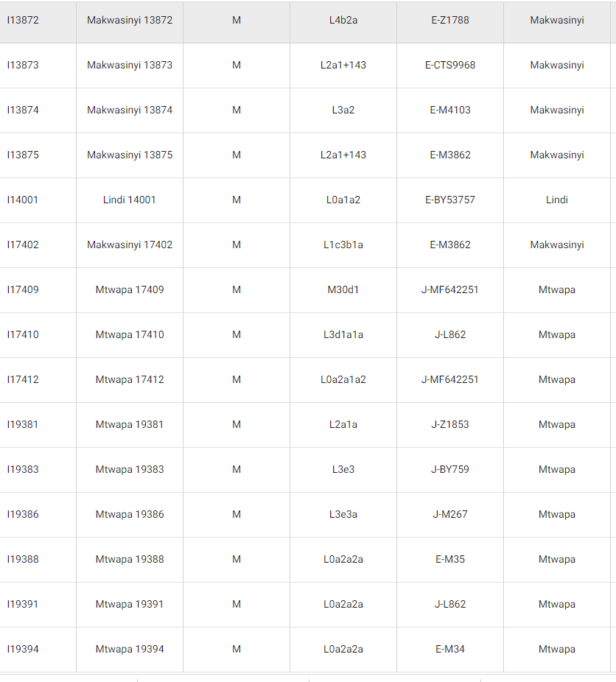The image size is (616, 682).
Task: Select the I13872 sample ID cell
Action: pos(38,21)
